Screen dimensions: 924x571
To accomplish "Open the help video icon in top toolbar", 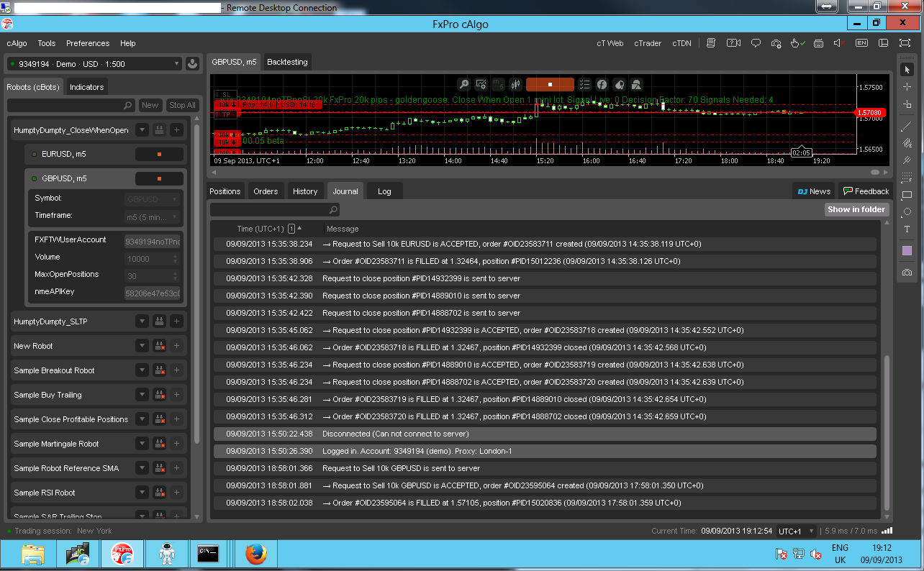I will 733,43.
